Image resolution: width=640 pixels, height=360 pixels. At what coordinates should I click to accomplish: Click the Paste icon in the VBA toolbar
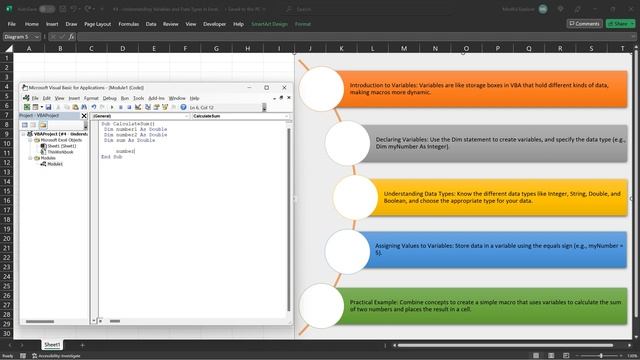coord(76,107)
